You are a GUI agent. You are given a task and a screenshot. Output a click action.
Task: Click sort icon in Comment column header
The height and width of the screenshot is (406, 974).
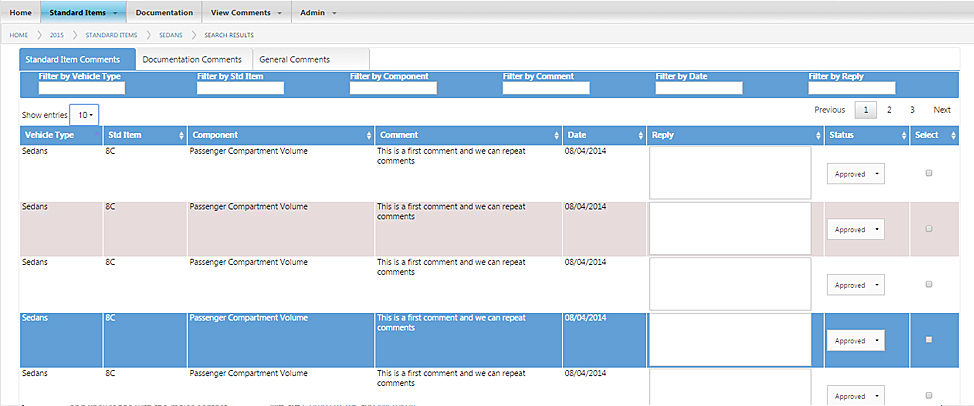coord(557,135)
